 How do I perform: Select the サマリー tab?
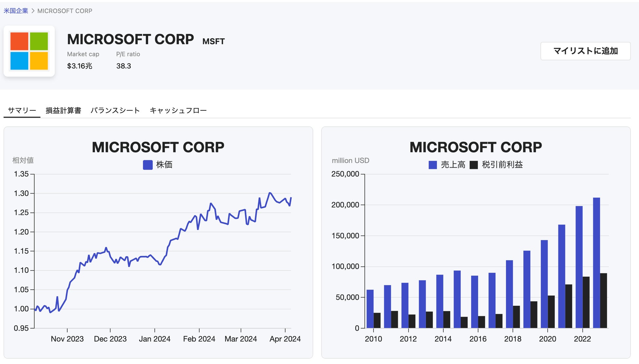tap(22, 111)
